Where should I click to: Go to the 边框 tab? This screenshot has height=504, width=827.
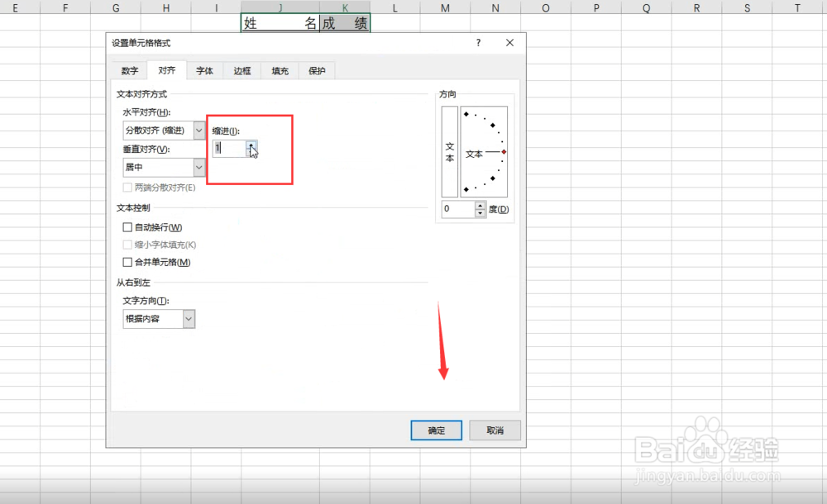[x=242, y=71]
